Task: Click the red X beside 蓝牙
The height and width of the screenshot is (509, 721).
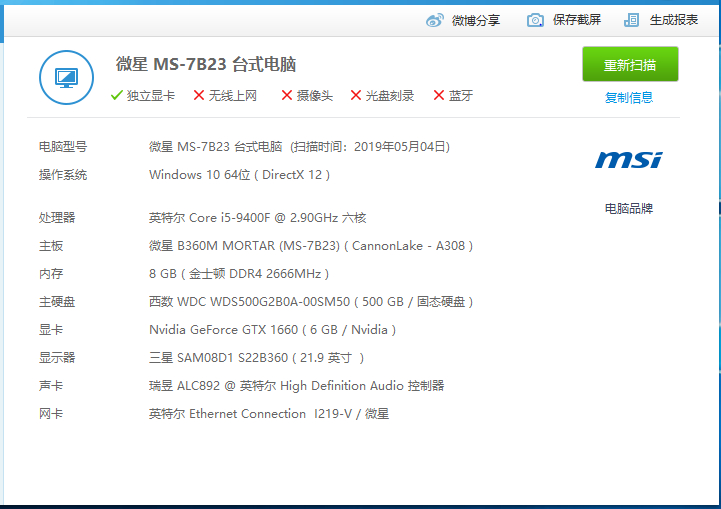Action: (x=439, y=95)
